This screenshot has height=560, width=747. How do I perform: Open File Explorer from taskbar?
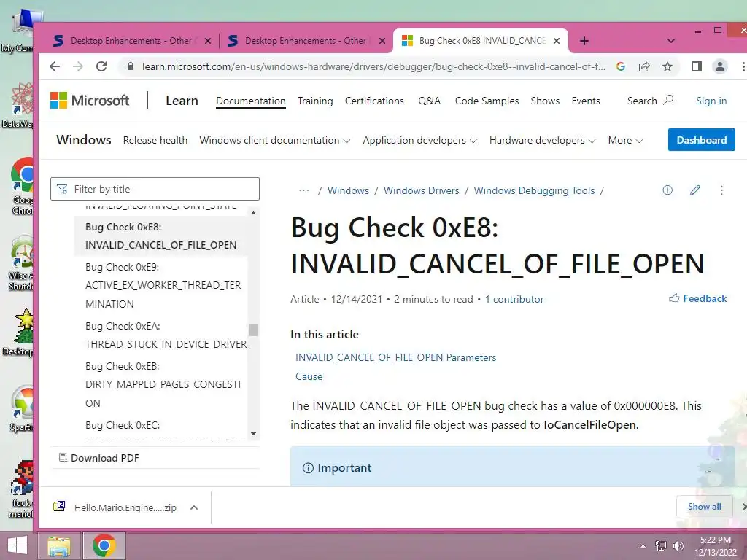[58, 545]
